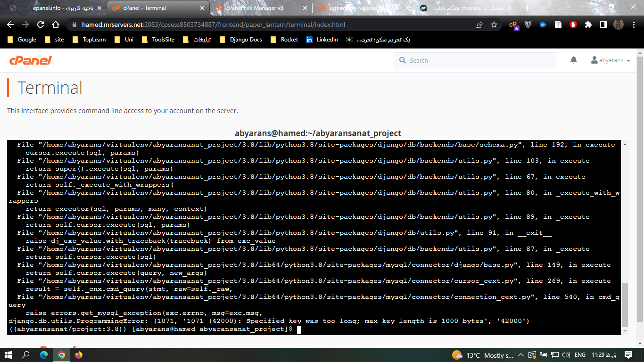This screenshot has width=644, height=362.
Task: Open the blue checkmark extension
Action: click(543, 25)
